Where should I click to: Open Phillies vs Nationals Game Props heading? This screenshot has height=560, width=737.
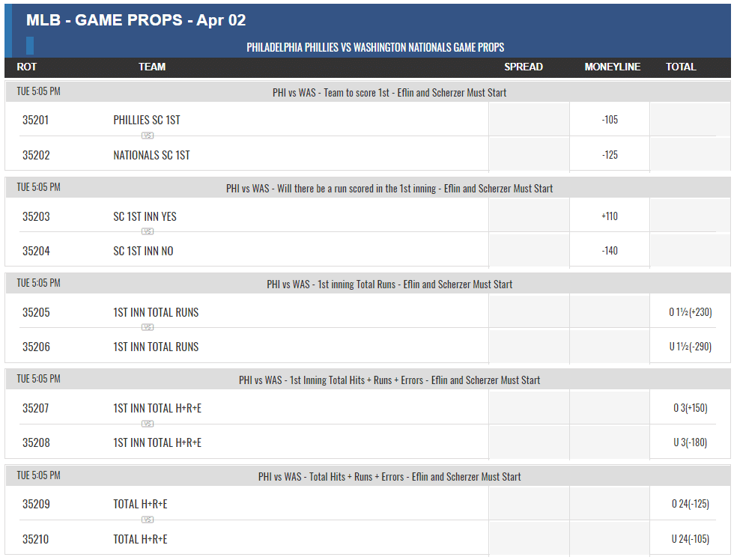pyautogui.click(x=375, y=47)
